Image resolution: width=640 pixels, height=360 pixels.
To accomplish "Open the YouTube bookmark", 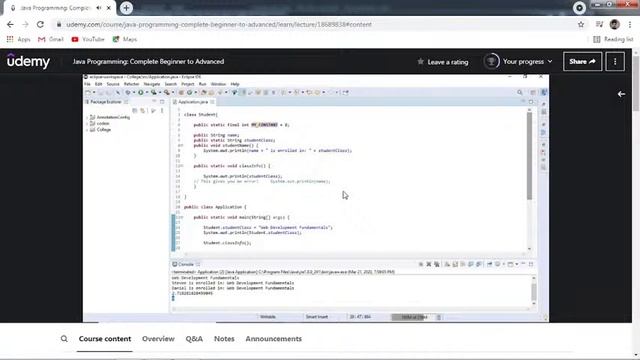I will click(88, 39).
